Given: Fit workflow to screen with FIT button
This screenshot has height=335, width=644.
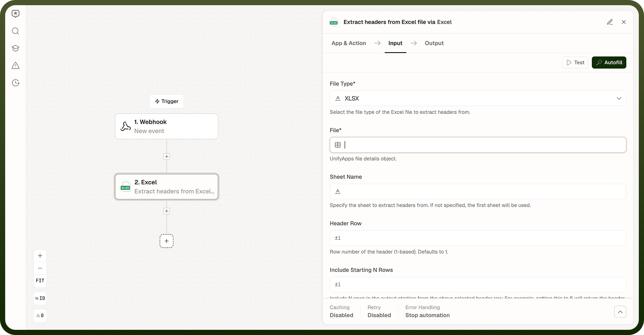Looking at the screenshot, I should (40, 281).
